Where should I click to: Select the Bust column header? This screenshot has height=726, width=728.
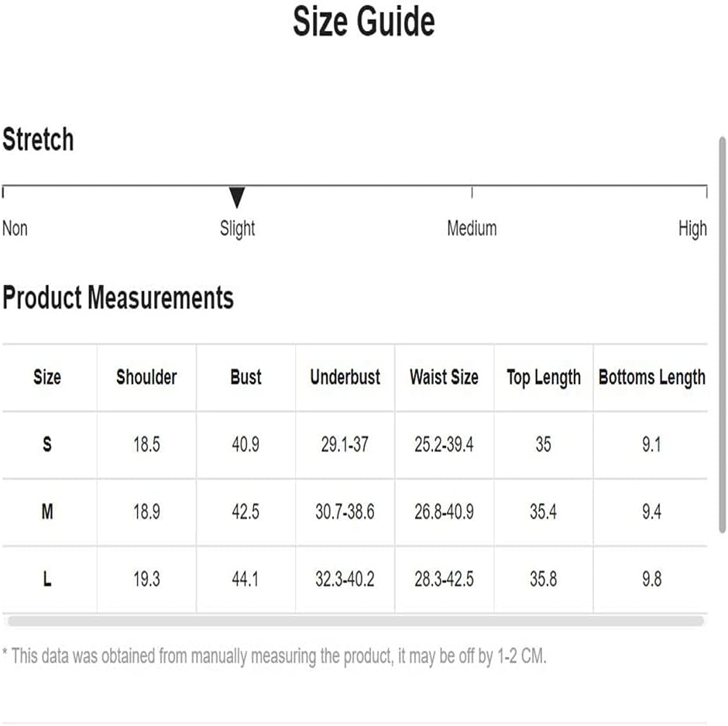pyautogui.click(x=246, y=377)
